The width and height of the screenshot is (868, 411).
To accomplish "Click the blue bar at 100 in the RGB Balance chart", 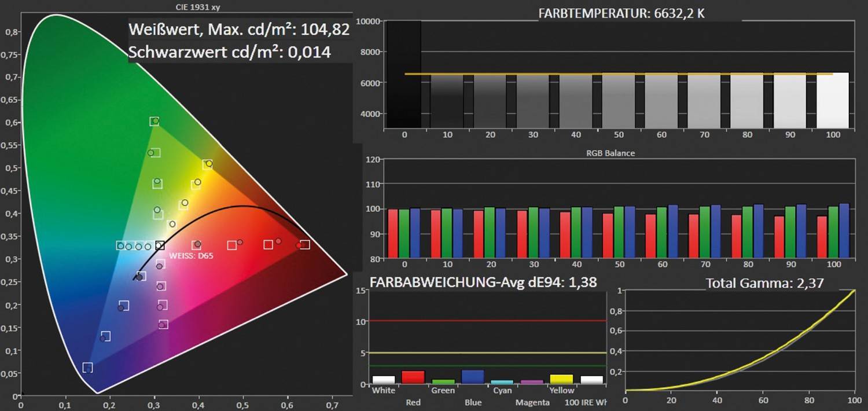I will coord(844,231).
